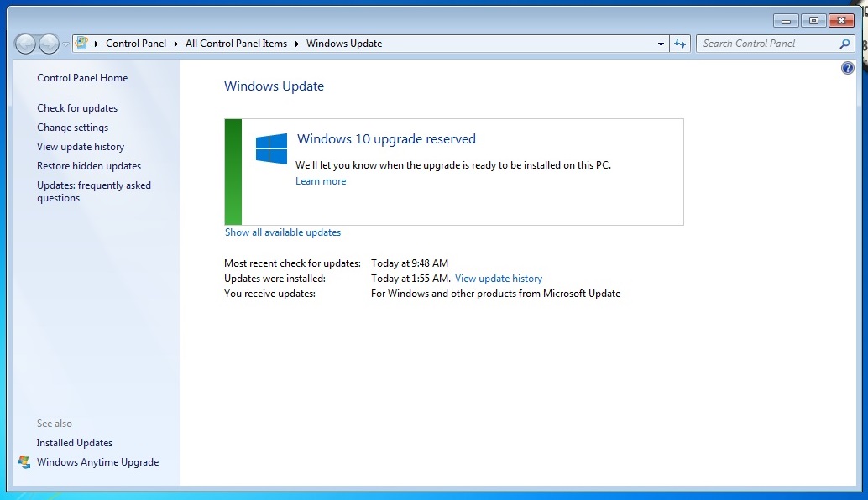Screen dimensions: 868x500
Task: Close the Windows Update window
Action: pos(841,20)
